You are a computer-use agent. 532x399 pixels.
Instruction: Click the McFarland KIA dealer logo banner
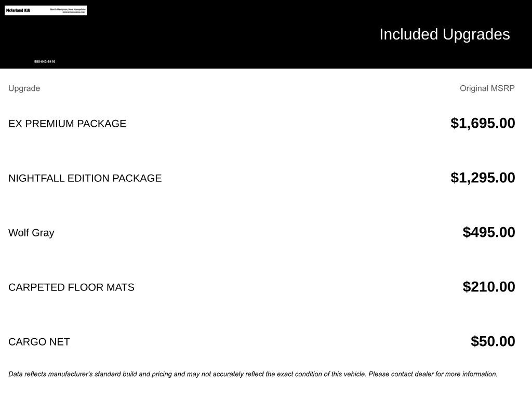[46, 10]
